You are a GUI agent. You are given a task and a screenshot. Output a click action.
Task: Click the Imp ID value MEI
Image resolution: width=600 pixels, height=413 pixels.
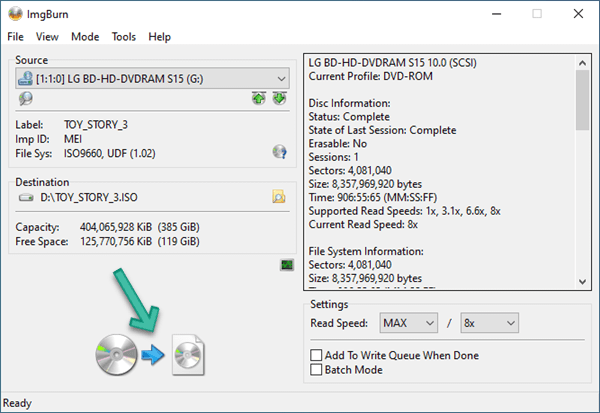tap(73, 139)
